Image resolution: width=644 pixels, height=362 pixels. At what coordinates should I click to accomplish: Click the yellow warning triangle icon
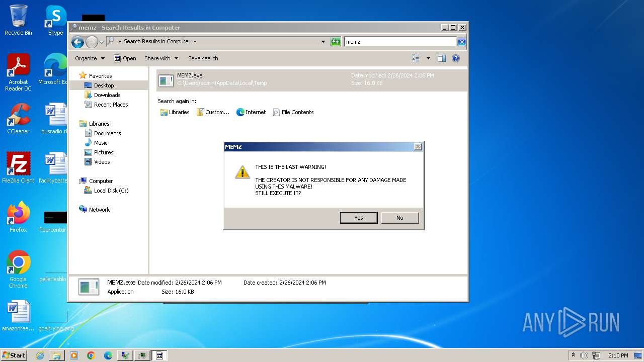[x=243, y=172]
